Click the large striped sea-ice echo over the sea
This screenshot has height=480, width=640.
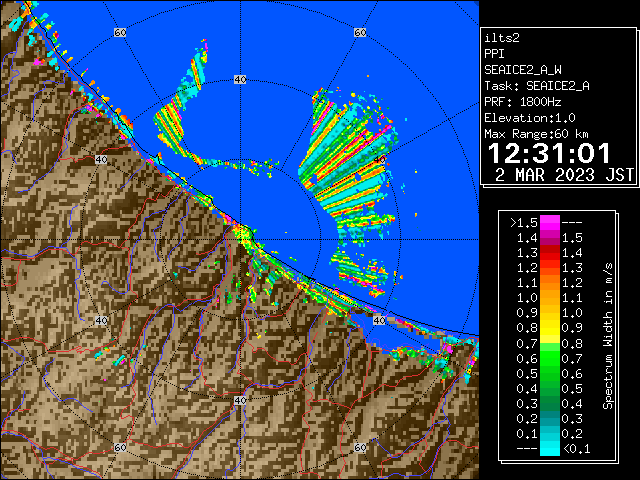[347, 163]
